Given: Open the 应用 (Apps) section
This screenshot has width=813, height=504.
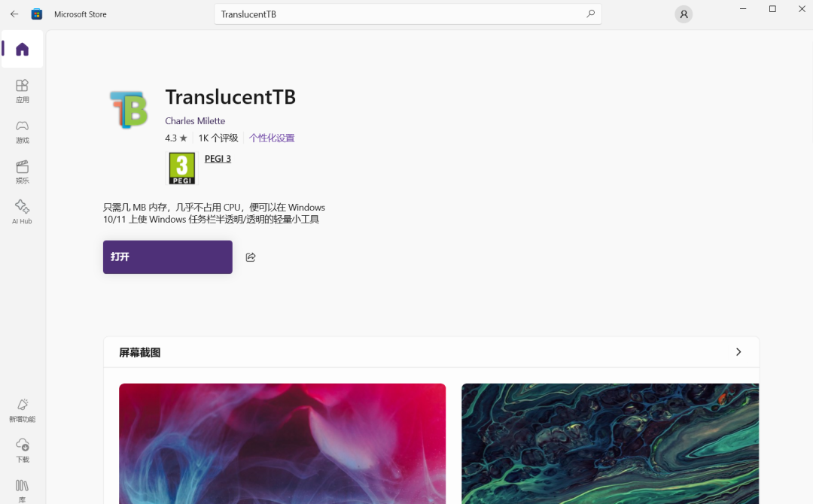Looking at the screenshot, I should [23, 91].
